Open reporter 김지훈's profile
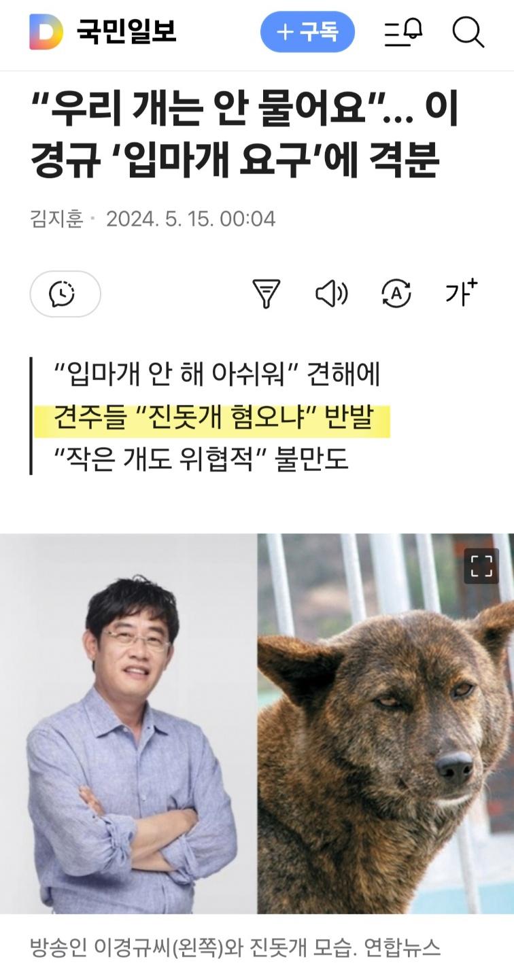The height and width of the screenshot is (980, 514). (56, 219)
